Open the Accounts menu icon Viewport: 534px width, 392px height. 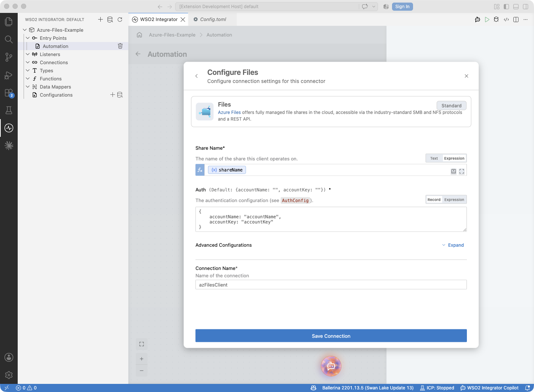[9, 357]
